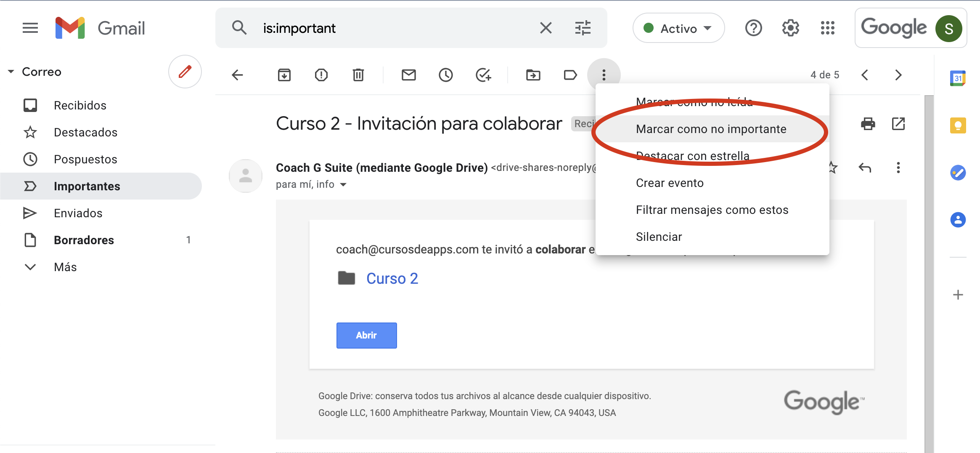This screenshot has width=980, height=453.
Task: Open Pospuestos folder
Action: click(x=101, y=159)
